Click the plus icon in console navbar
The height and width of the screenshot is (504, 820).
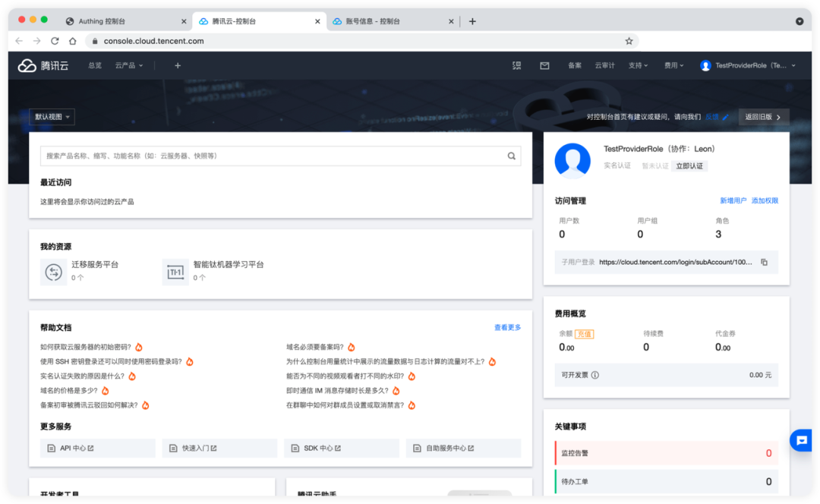178,65
